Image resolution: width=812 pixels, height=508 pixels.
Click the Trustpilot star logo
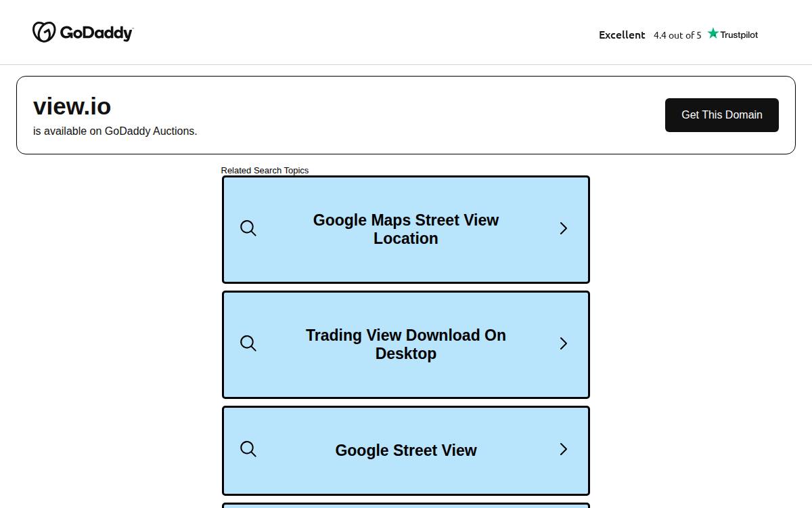point(733,34)
